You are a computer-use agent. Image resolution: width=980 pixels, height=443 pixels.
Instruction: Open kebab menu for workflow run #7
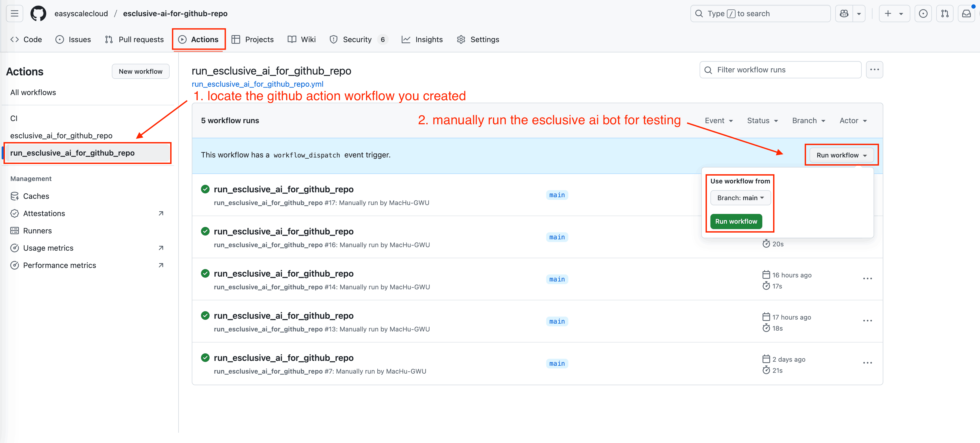coord(867,363)
